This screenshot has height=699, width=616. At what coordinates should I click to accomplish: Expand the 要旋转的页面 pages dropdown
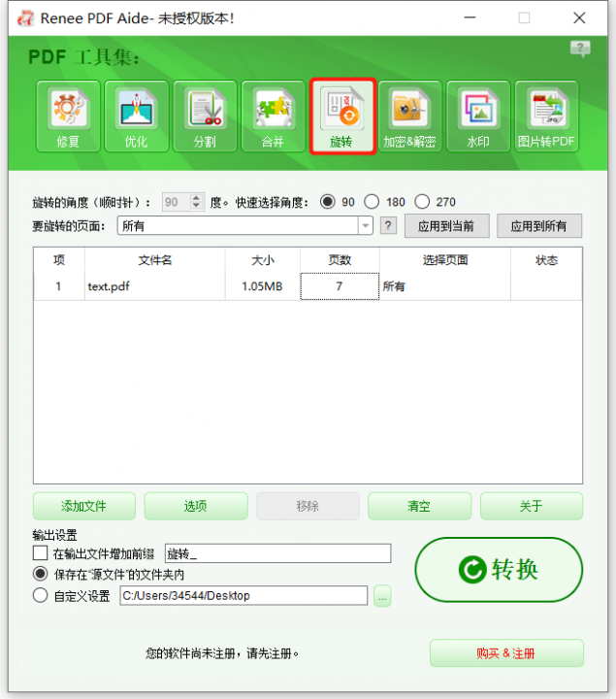click(x=366, y=226)
